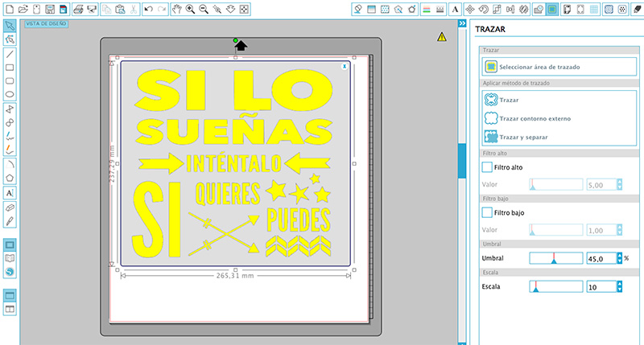644x345 pixels.
Task: Click the Open folder icon
Action: click(x=23, y=9)
